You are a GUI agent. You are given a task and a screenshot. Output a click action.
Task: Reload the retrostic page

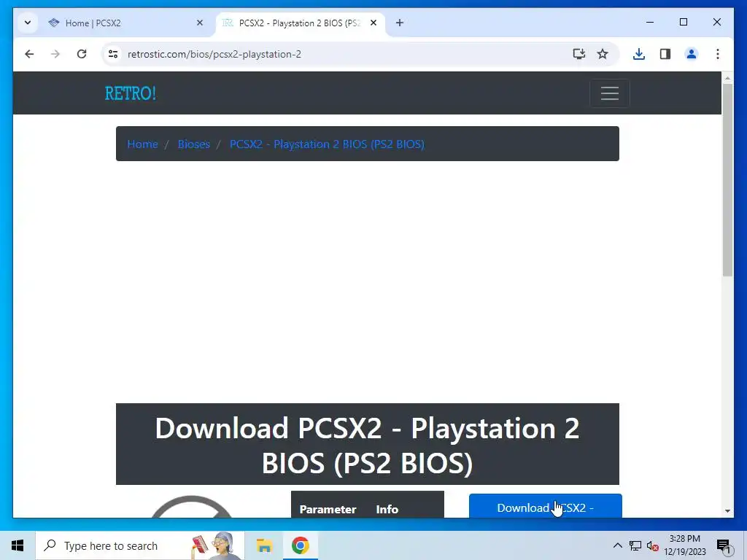click(82, 54)
